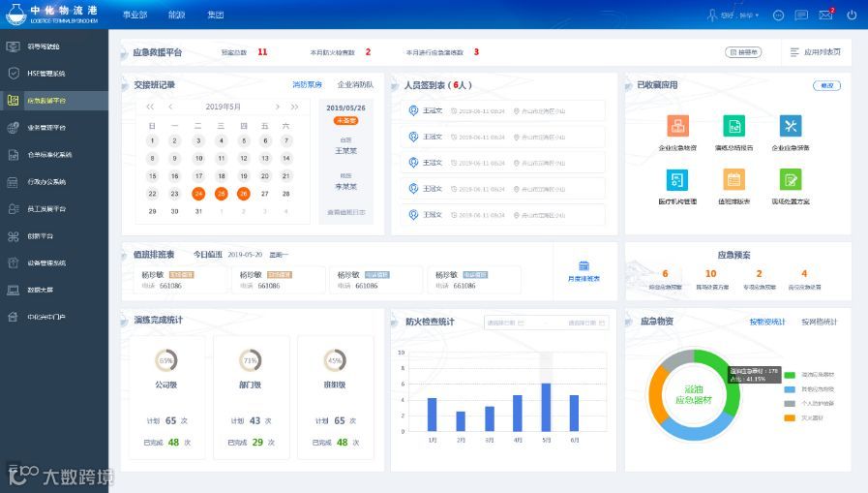The width and height of the screenshot is (868, 493).
Task: Launch the green 演练总结报告 app icon
Action: point(734,126)
